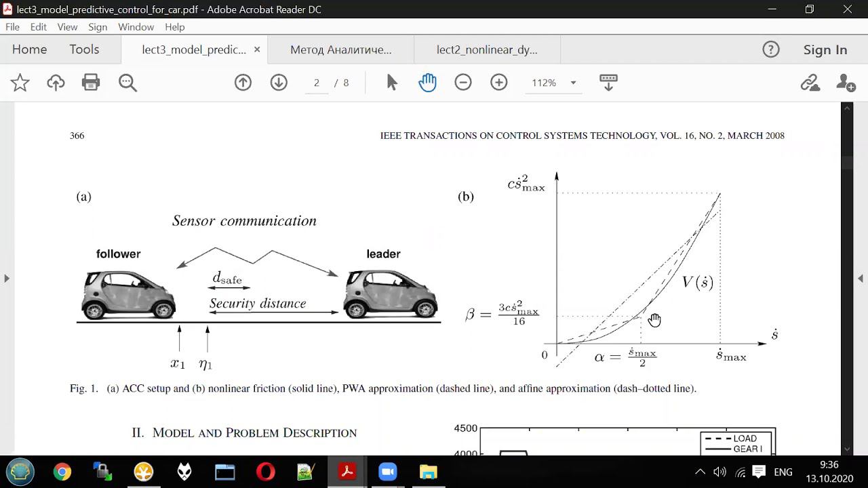
Task: Open the Help question mark icon
Action: 771,49
